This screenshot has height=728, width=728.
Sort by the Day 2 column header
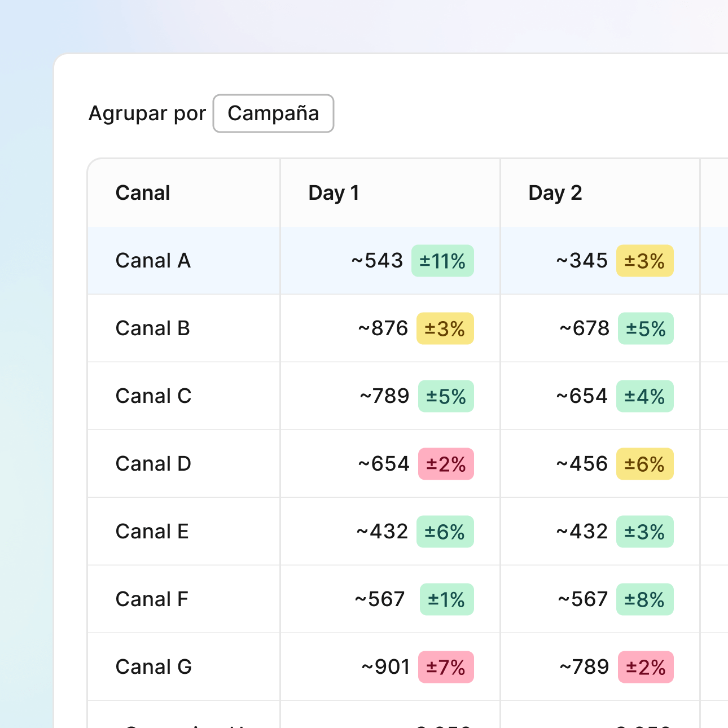pyautogui.click(x=555, y=193)
